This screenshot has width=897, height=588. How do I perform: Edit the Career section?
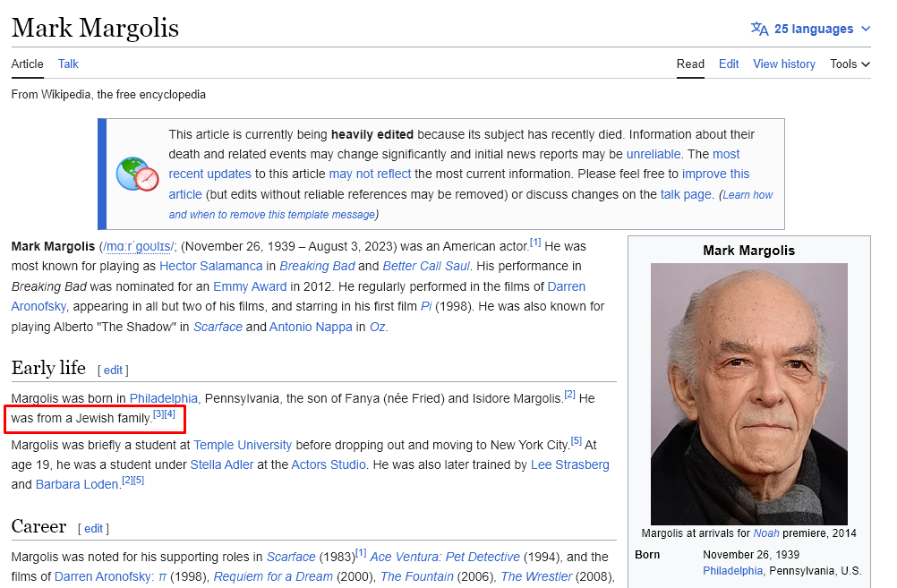[x=93, y=529]
